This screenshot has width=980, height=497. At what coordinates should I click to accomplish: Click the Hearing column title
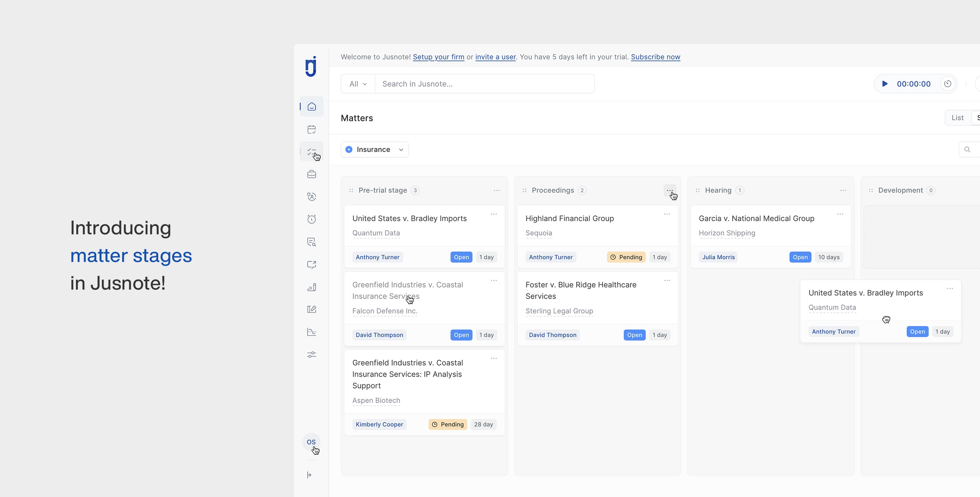click(718, 190)
